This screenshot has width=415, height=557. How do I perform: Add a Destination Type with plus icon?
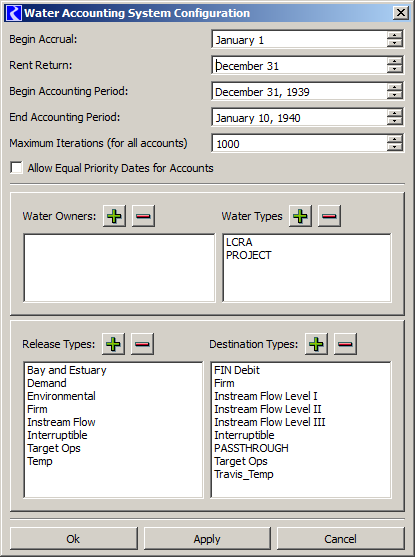point(316,344)
